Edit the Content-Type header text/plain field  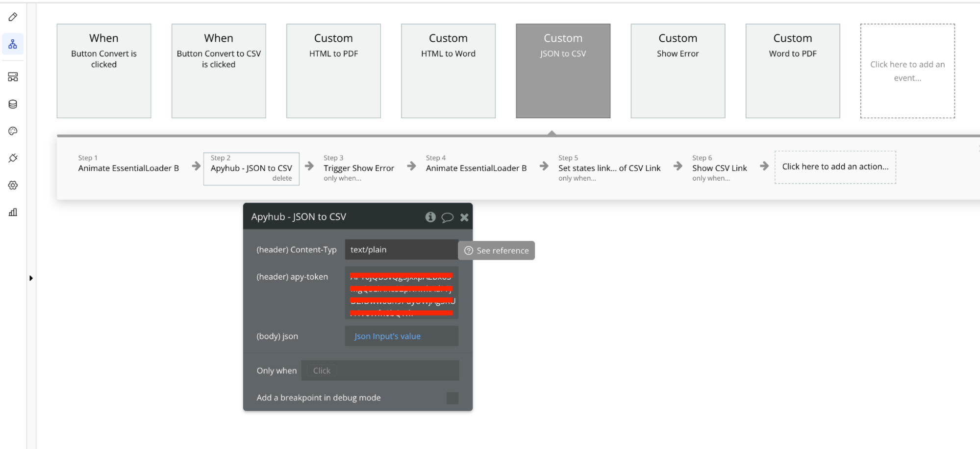click(402, 249)
